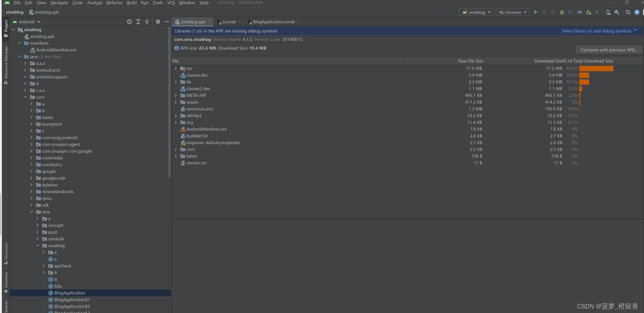Open Search Everywhere magnifier icon
The width and height of the screenshot is (644, 313).
pyautogui.click(x=628, y=12)
